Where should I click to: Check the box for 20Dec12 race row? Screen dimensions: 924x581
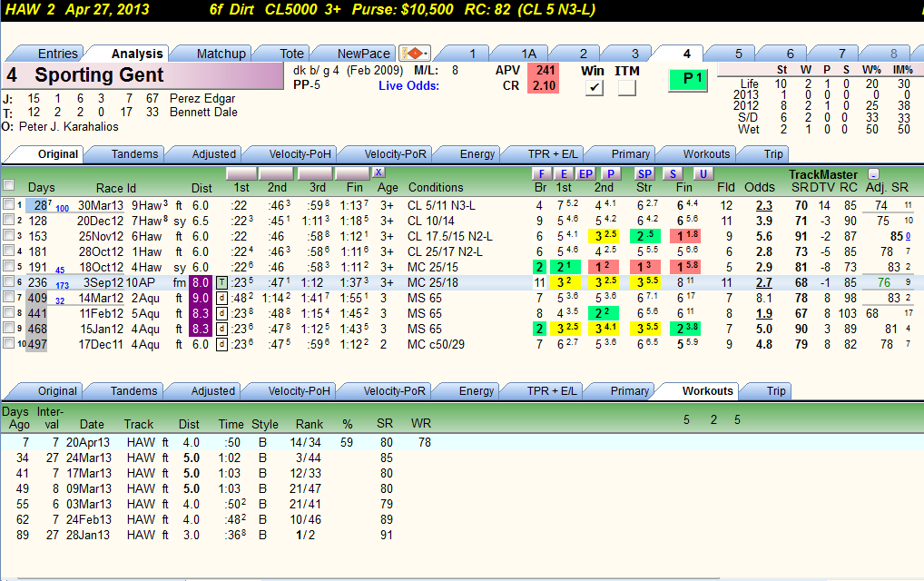coord(9,220)
